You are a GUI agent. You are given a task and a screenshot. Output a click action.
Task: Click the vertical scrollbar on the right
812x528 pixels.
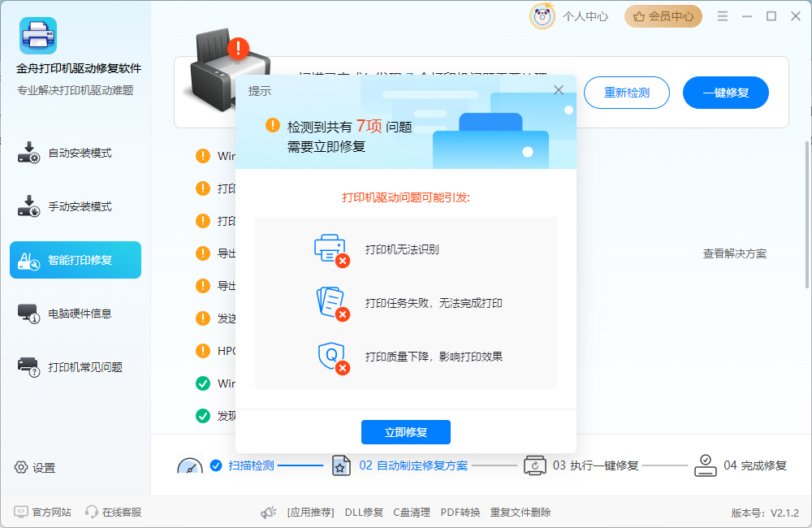point(807,215)
